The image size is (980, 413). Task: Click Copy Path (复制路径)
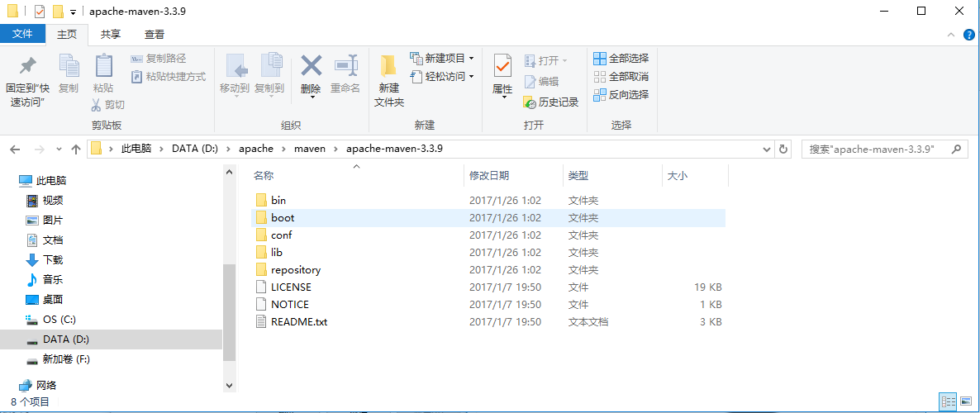(x=158, y=59)
